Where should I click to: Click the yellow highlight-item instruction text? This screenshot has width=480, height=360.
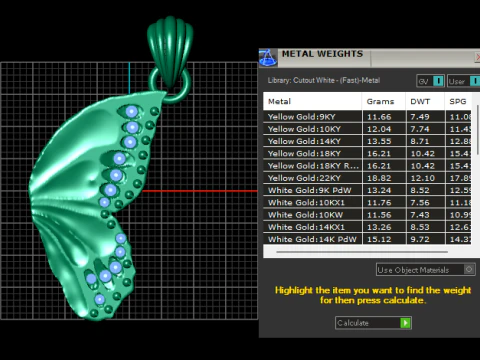373,295
